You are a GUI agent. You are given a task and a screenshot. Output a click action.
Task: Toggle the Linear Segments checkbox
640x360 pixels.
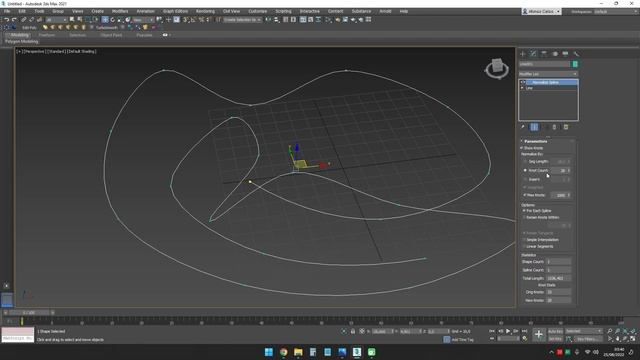click(x=524, y=247)
